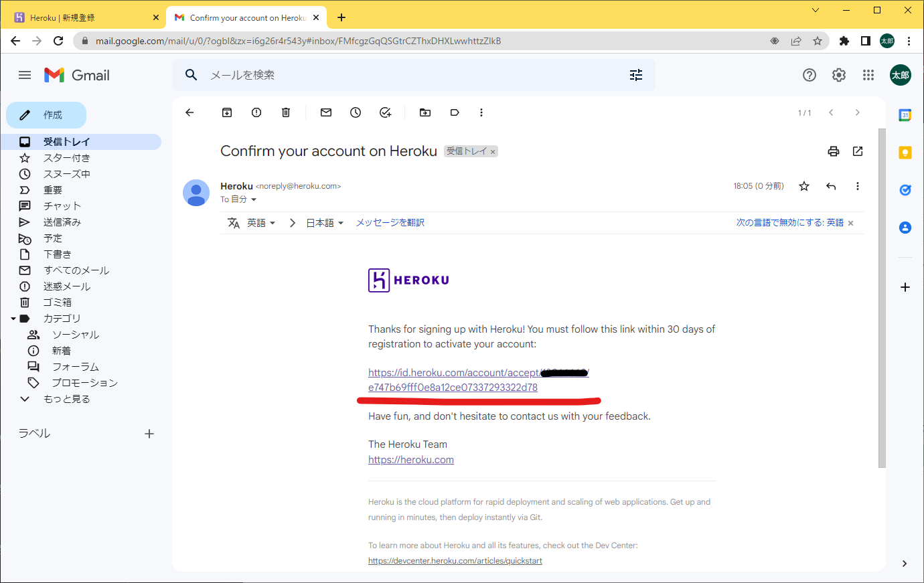
Task: Star the Heroku message
Action: pos(804,186)
